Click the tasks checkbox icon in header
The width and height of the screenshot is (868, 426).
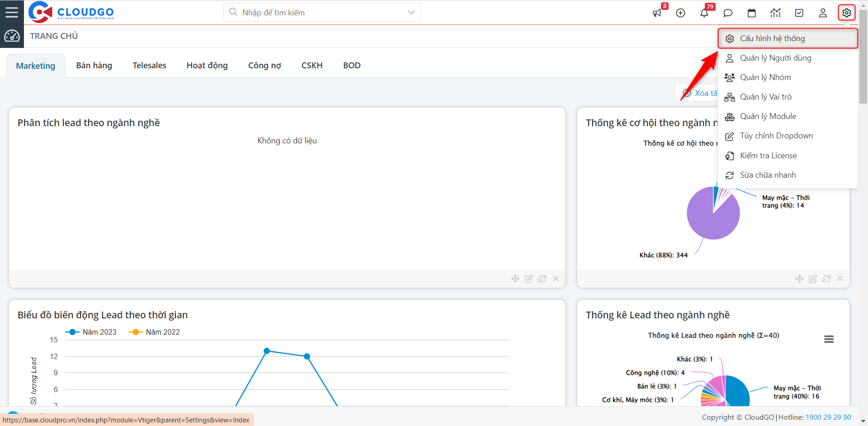click(x=799, y=13)
